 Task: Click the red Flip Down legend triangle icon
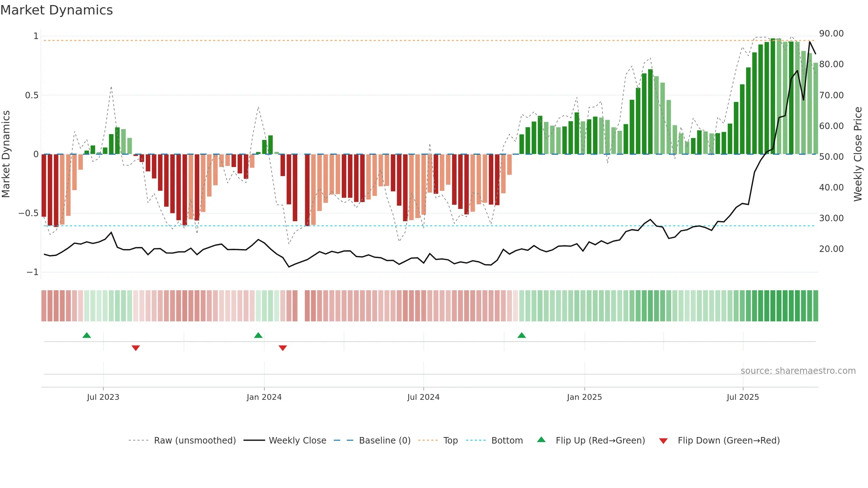(663, 441)
